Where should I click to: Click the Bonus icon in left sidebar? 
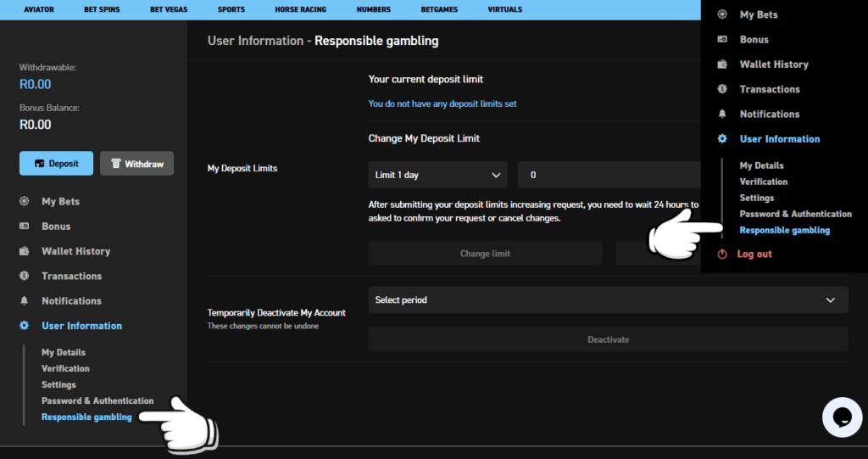click(x=25, y=227)
